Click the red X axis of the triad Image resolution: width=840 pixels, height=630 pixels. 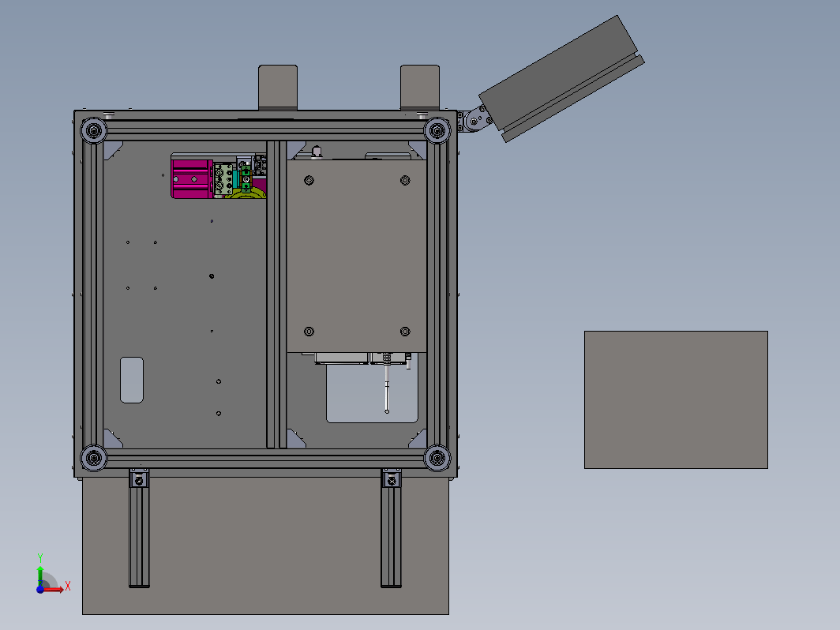[x=54, y=589]
